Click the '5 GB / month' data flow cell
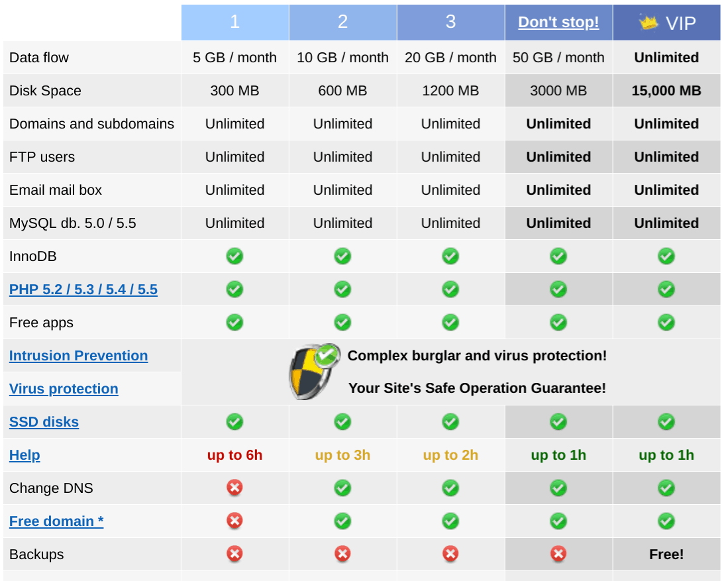Viewport: 728px width, 581px height. pos(235,58)
